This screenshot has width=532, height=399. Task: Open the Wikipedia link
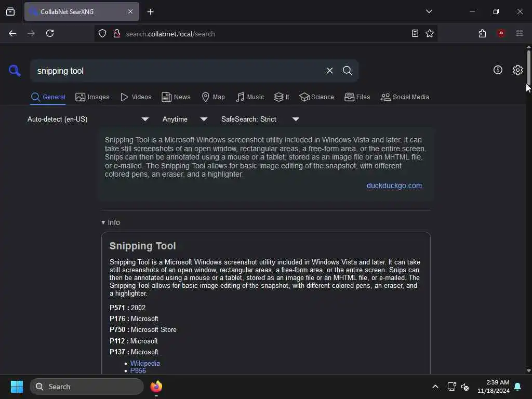145,363
